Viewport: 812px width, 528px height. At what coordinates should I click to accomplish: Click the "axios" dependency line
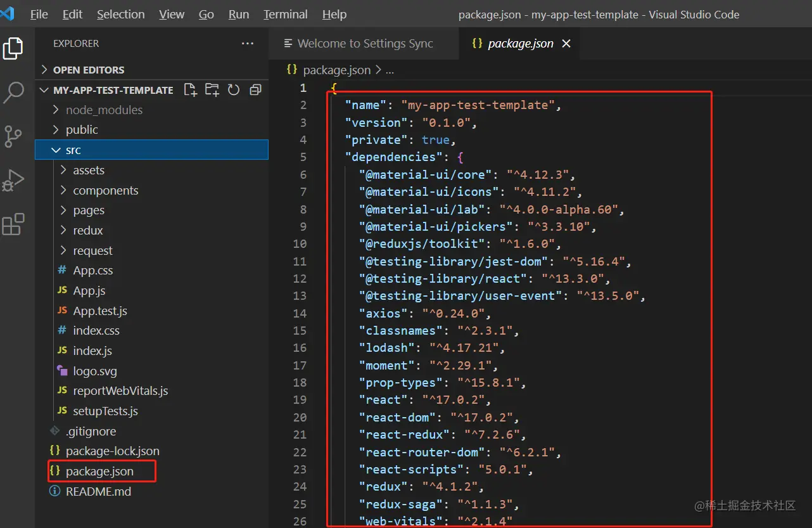(x=424, y=313)
